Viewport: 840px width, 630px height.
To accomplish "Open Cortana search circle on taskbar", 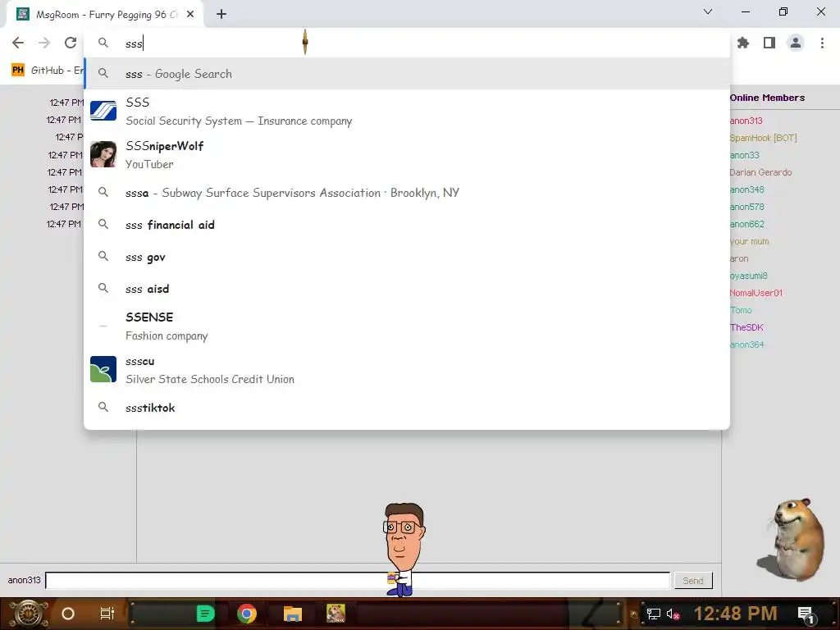I will pyautogui.click(x=68, y=614).
